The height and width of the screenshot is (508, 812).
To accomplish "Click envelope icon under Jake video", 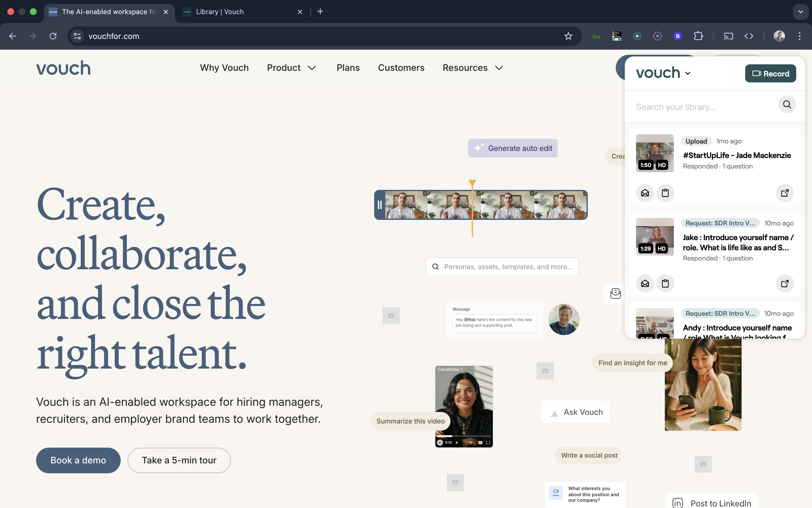I will click(x=645, y=283).
